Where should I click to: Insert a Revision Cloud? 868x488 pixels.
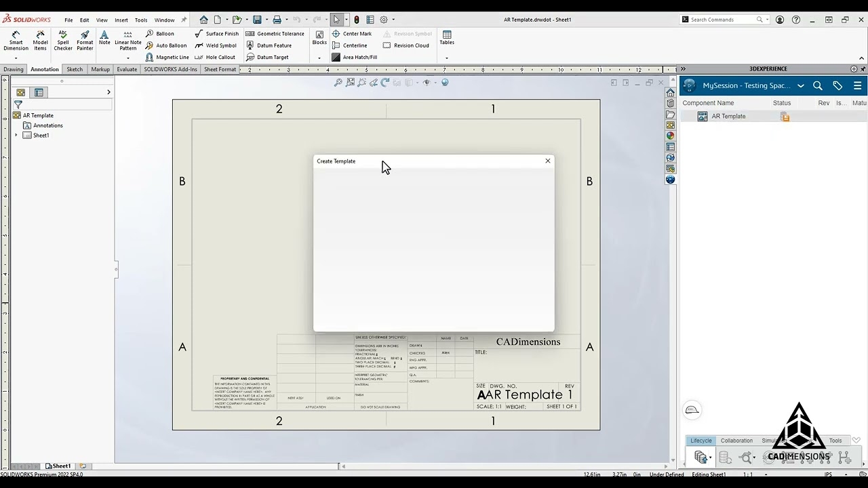(x=406, y=45)
